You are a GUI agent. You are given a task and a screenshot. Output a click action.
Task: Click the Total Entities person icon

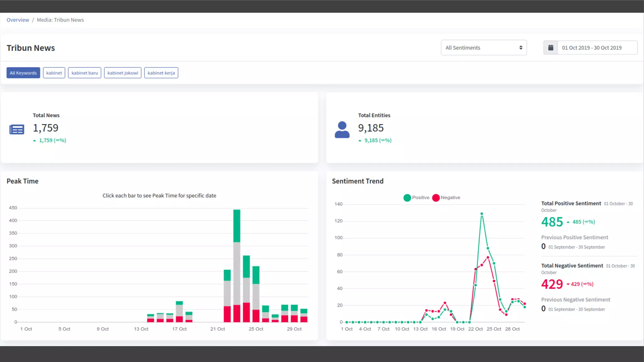point(342,129)
